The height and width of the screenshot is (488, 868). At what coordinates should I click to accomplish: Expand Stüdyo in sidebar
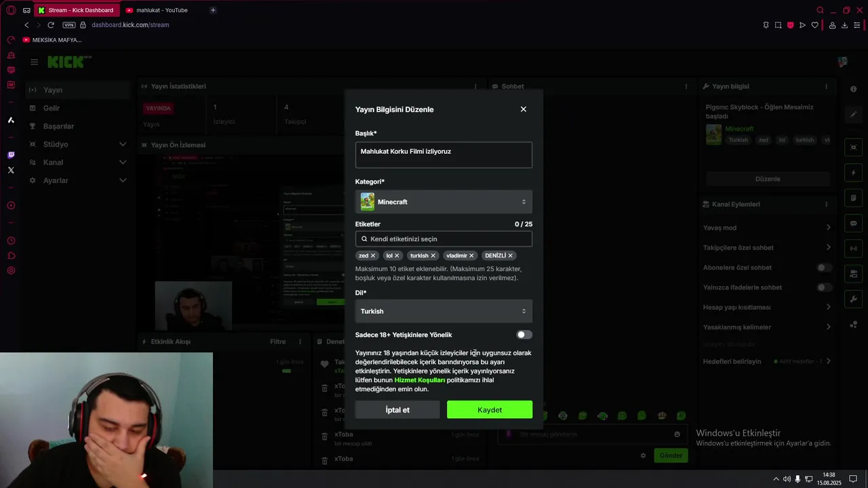tap(123, 144)
